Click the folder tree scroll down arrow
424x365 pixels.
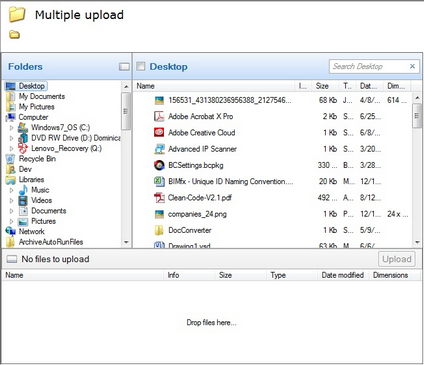tap(126, 242)
